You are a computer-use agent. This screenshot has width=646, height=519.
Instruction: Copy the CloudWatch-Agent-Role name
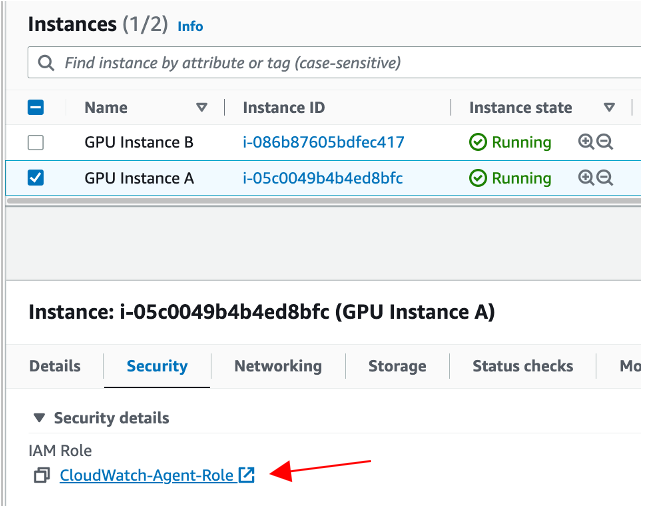[42, 475]
